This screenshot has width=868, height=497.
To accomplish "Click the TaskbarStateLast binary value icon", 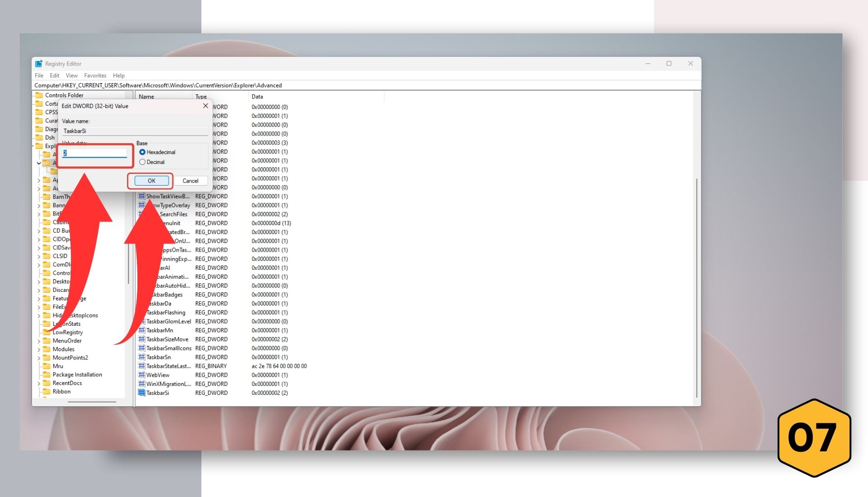I will (142, 366).
